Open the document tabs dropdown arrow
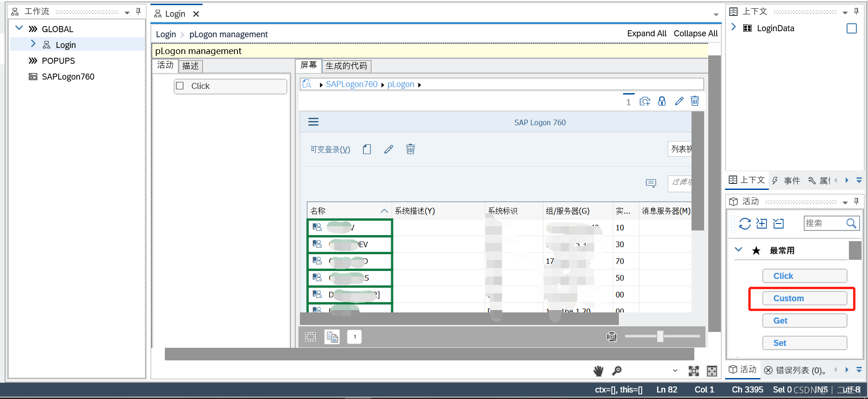 (716, 15)
